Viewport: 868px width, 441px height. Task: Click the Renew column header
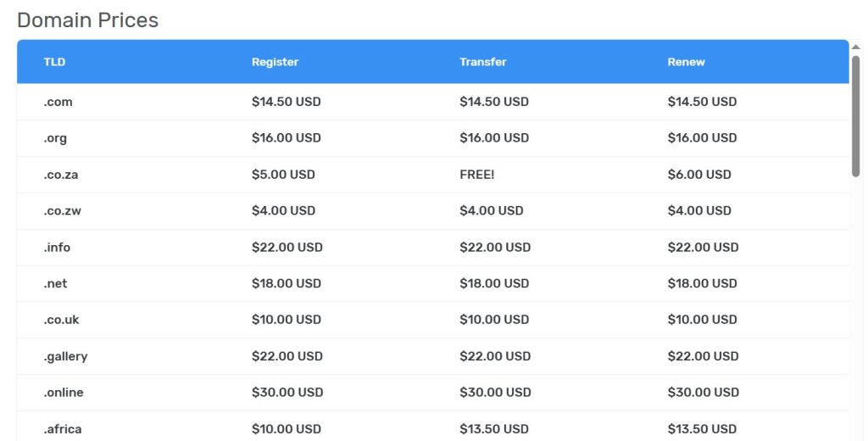pyautogui.click(x=686, y=62)
